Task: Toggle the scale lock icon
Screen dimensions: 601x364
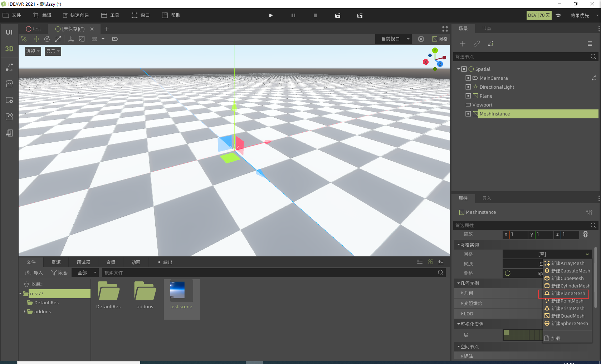Action: tap(586, 235)
